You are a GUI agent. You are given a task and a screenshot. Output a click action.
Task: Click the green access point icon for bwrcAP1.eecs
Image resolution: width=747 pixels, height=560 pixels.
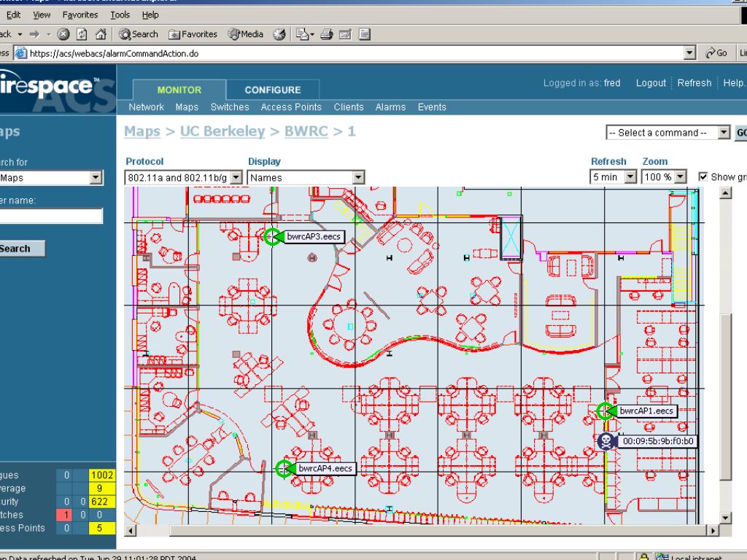point(605,411)
